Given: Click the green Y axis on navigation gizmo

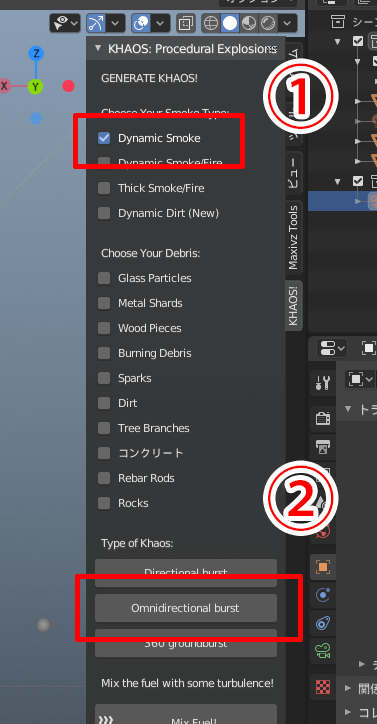Looking at the screenshot, I should point(35,86).
